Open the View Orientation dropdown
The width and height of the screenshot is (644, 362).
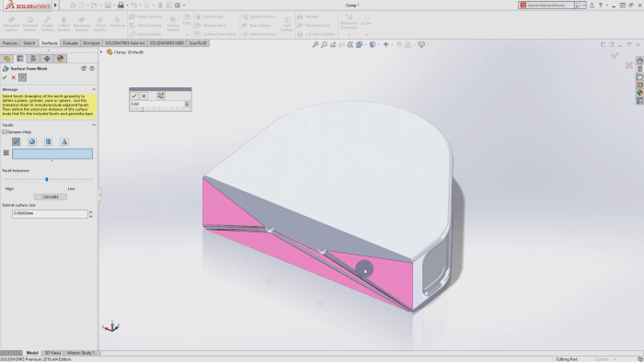[x=361, y=45]
